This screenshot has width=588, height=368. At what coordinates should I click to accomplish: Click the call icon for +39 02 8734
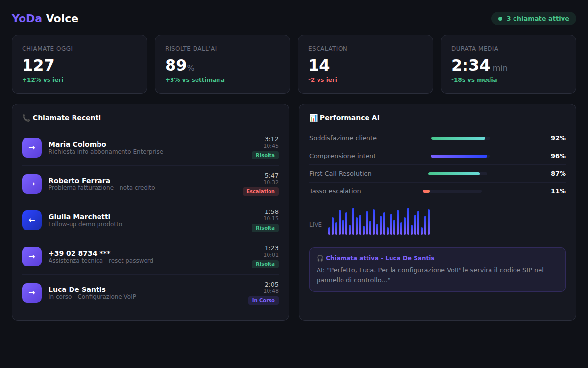(32, 257)
